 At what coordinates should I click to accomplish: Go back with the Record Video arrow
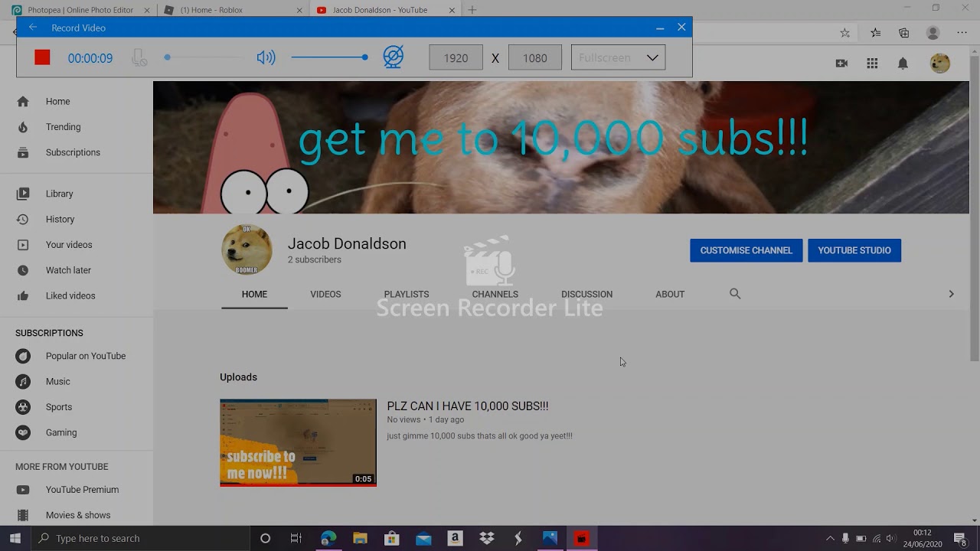pyautogui.click(x=33, y=28)
